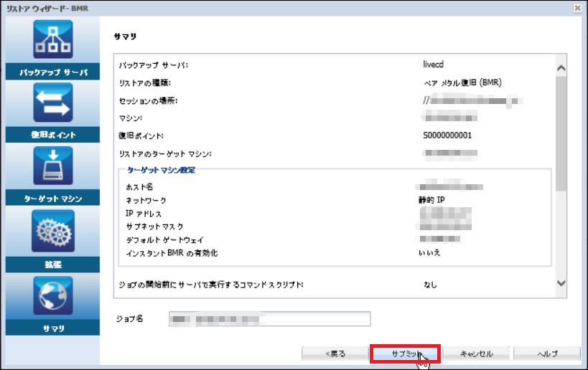The width and height of the screenshot is (588, 370).
Task: Click the summary vertical scrollbar thumb
Action: click(x=561, y=133)
